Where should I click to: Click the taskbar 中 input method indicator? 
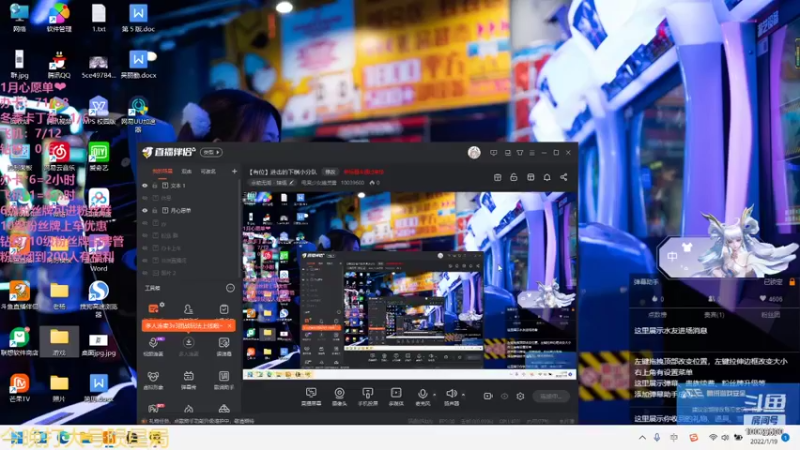pos(674,438)
